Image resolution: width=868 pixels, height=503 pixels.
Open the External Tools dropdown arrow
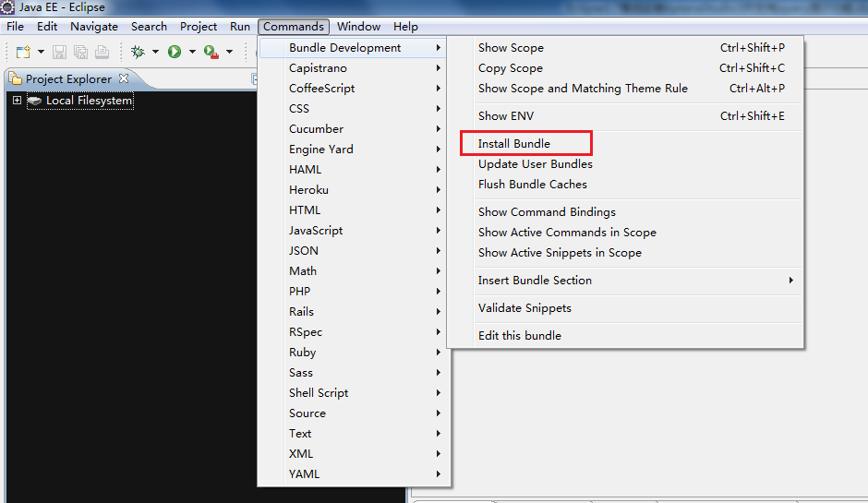pyautogui.click(x=229, y=52)
